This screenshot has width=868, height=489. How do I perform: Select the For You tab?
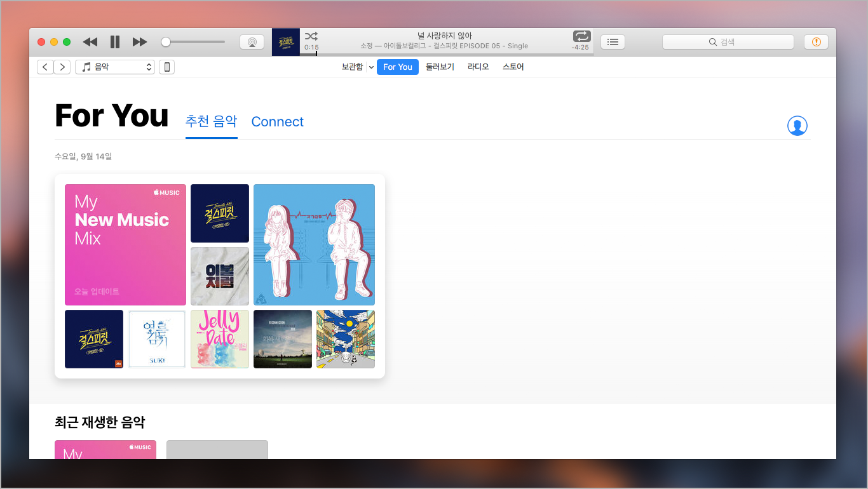click(x=398, y=67)
